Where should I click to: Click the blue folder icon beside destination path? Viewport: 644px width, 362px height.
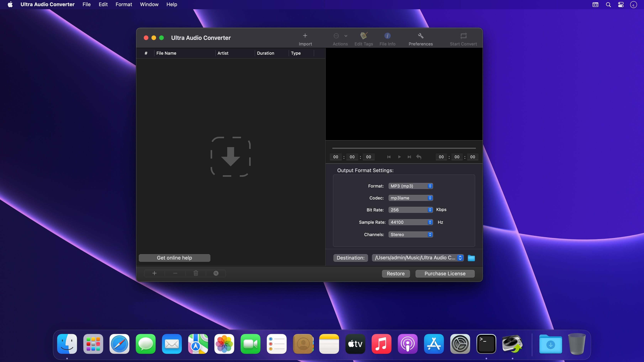click(x=471, y=258)
